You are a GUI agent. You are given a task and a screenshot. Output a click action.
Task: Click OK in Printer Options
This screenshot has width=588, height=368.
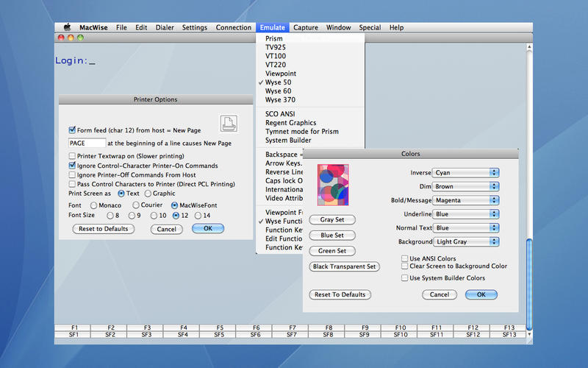click(208, 228)
